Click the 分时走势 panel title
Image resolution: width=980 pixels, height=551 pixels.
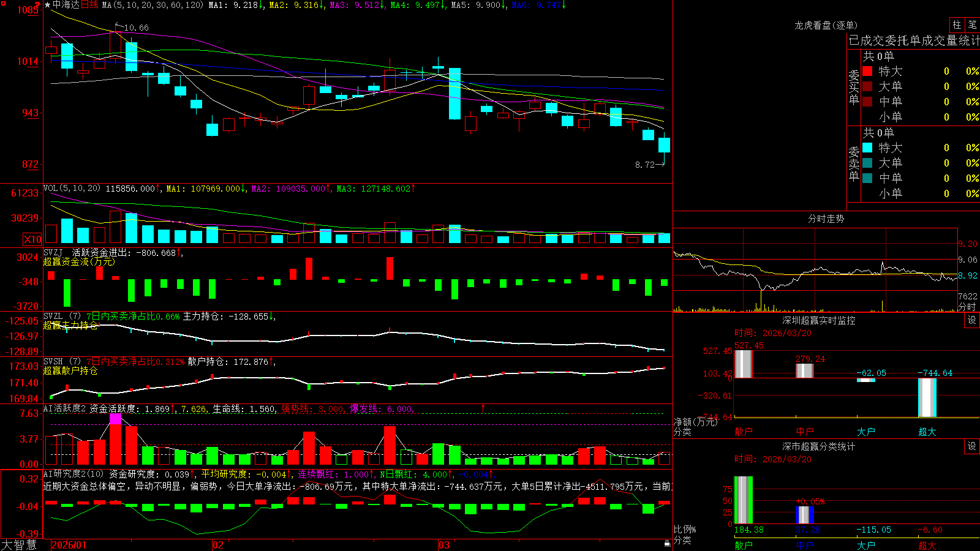point(826,219)
